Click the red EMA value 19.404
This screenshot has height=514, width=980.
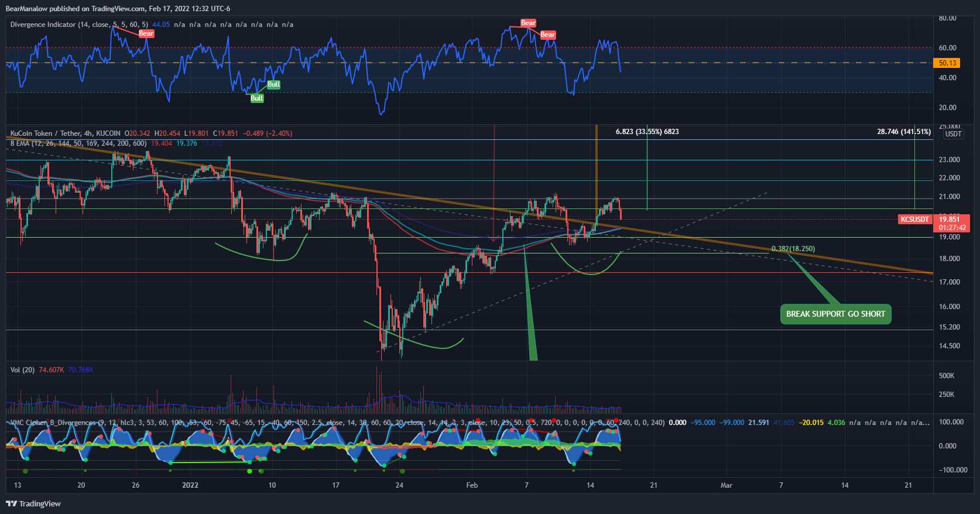(x=162, y=143)
